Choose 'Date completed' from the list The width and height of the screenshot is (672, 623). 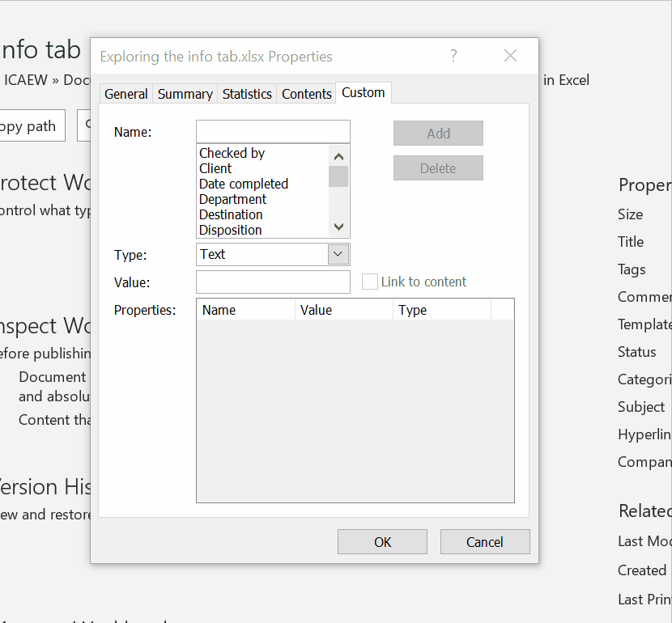point(244,184)
